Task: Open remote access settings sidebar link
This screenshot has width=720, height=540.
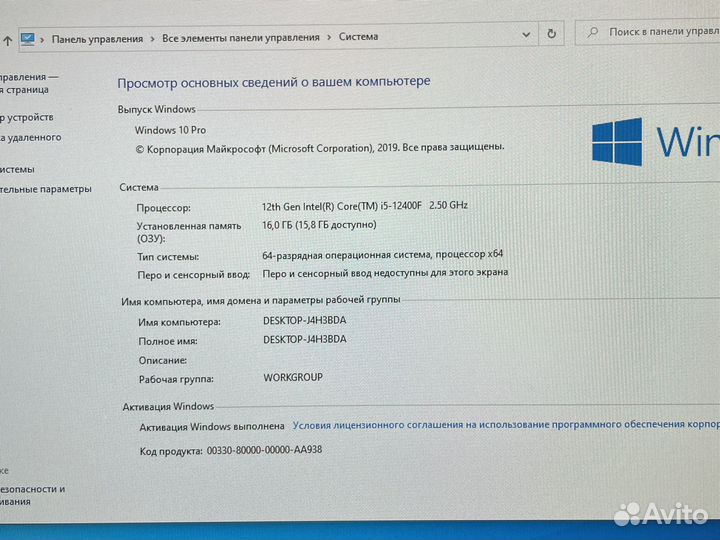Action: click(30, 137)
